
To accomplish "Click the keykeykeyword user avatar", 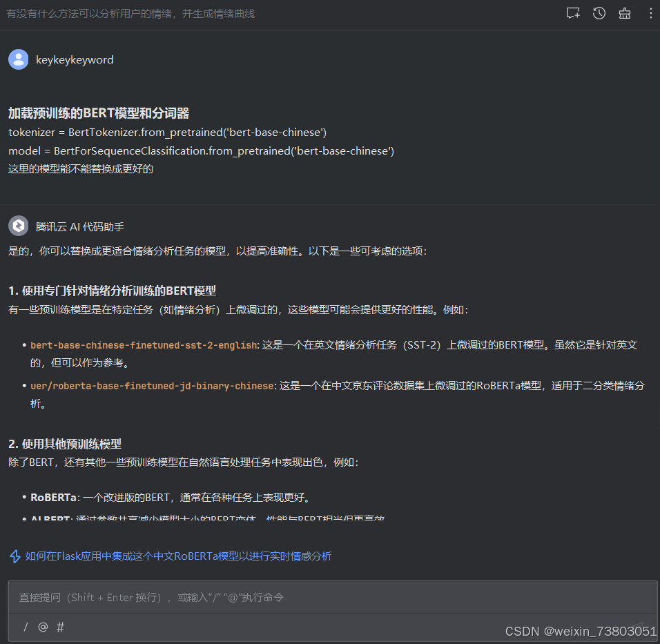I will (19, 59).
